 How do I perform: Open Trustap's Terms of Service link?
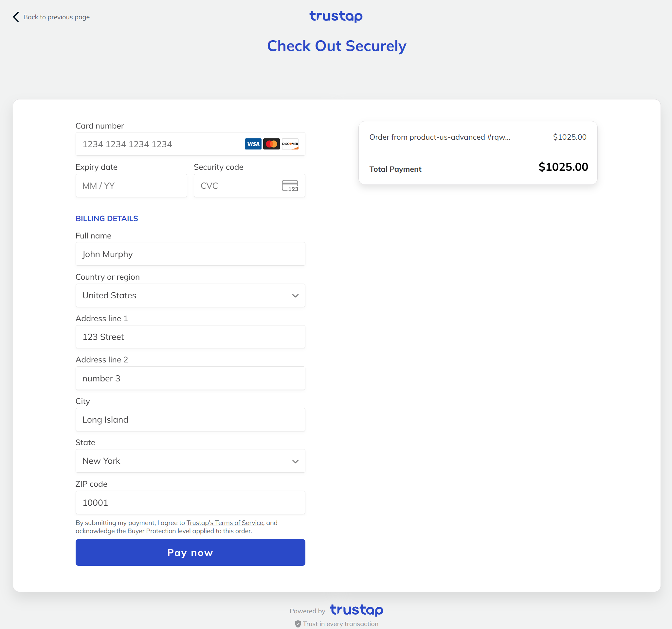(x=225, y=523)
